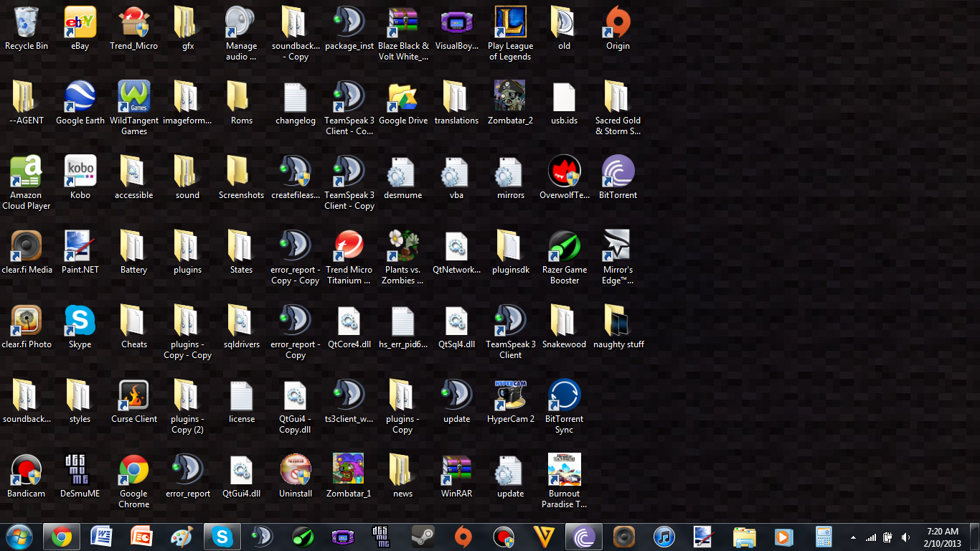Launch the clear.fi Photo shortcut
The image size is (980, 551).
tap(27, 327)
